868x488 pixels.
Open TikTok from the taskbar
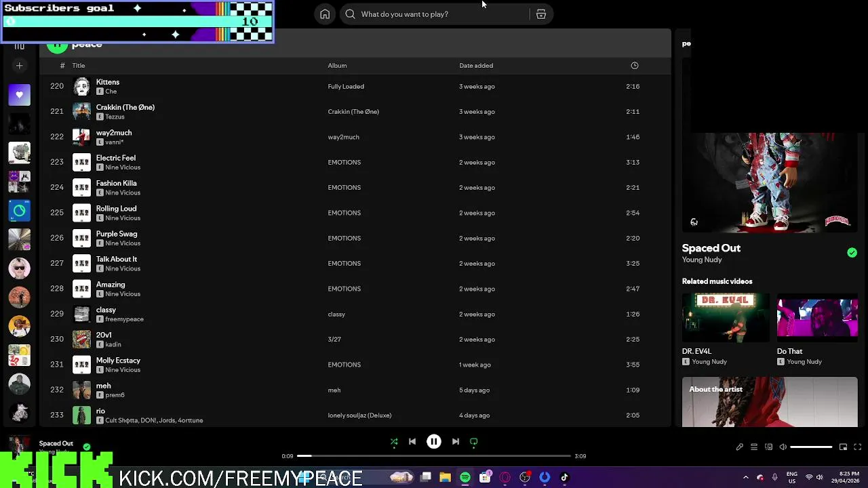click(x=564, y=478)
